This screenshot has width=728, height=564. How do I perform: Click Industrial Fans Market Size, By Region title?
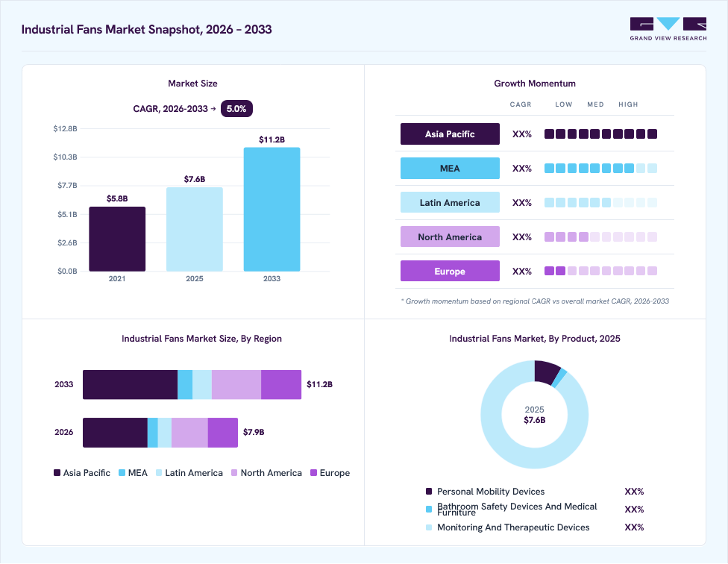click(x=201, y=339)
